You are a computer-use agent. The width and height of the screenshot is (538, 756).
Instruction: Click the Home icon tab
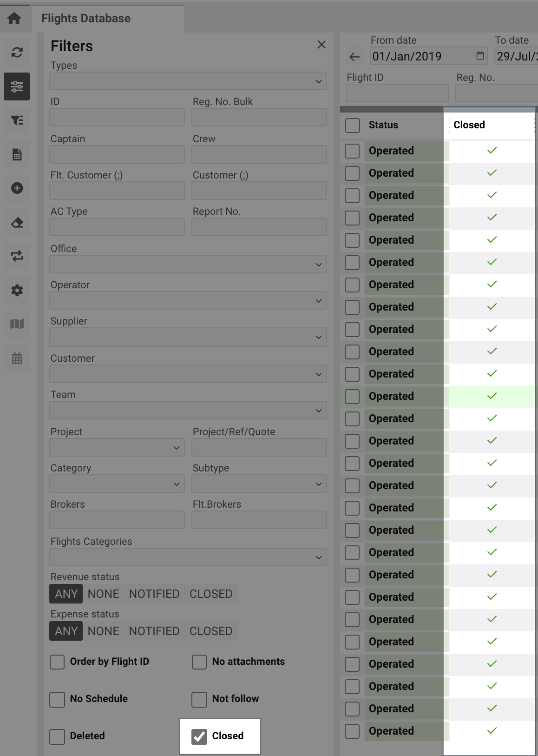pyautogui.click(x=14, y=17)
